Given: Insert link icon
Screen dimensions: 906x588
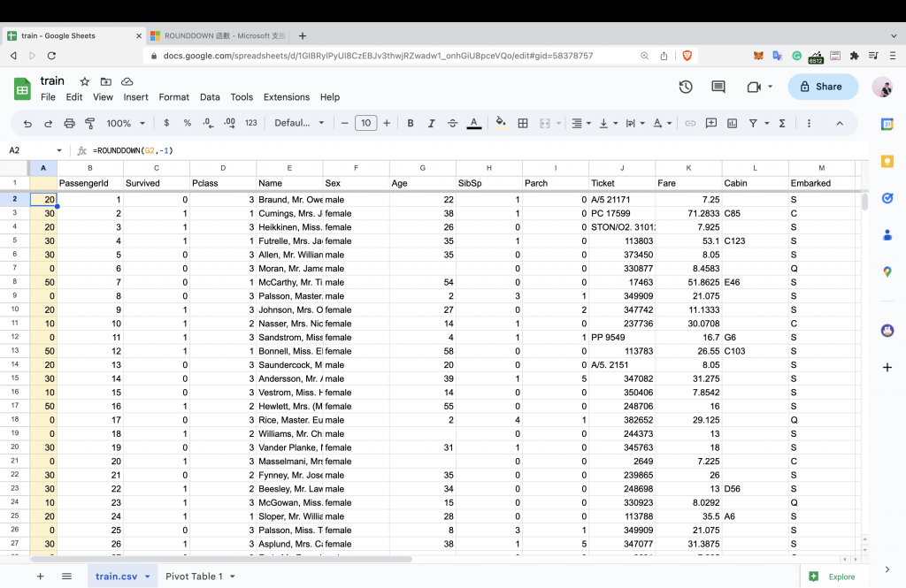Looking at the screenshot, I should [690, 123].
